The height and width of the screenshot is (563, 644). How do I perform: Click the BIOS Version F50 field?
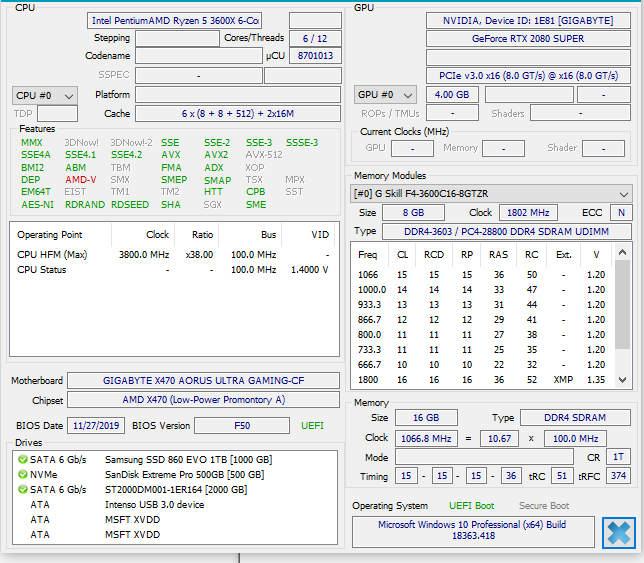pos(242,425)
